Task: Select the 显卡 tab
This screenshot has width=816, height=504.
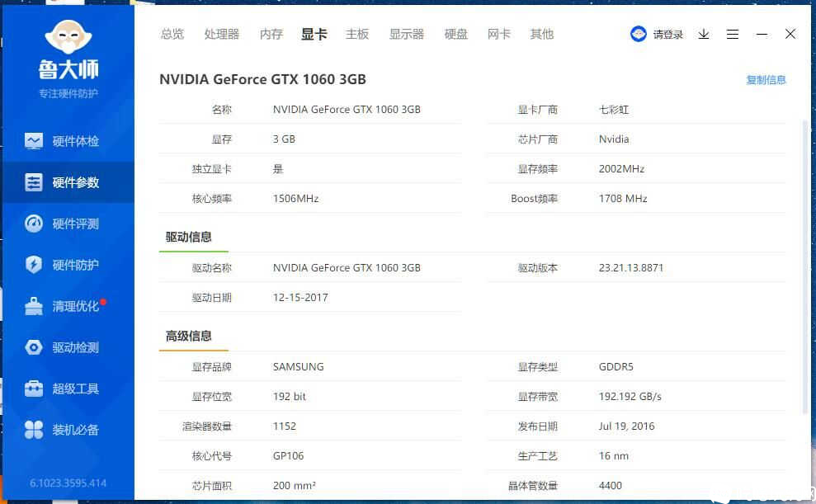Action: [314, 35]
